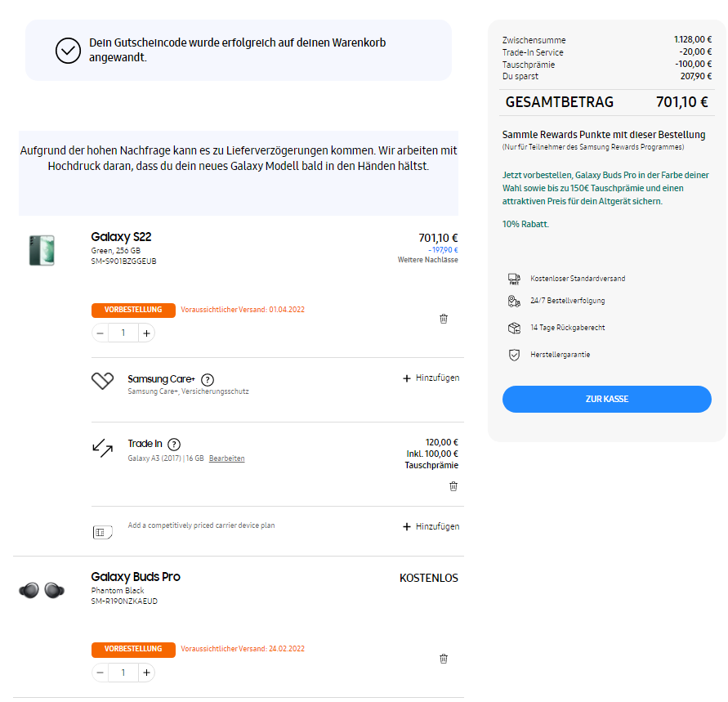
Task: Proceed with Zur Kasse button
Action: click(606, 399)
